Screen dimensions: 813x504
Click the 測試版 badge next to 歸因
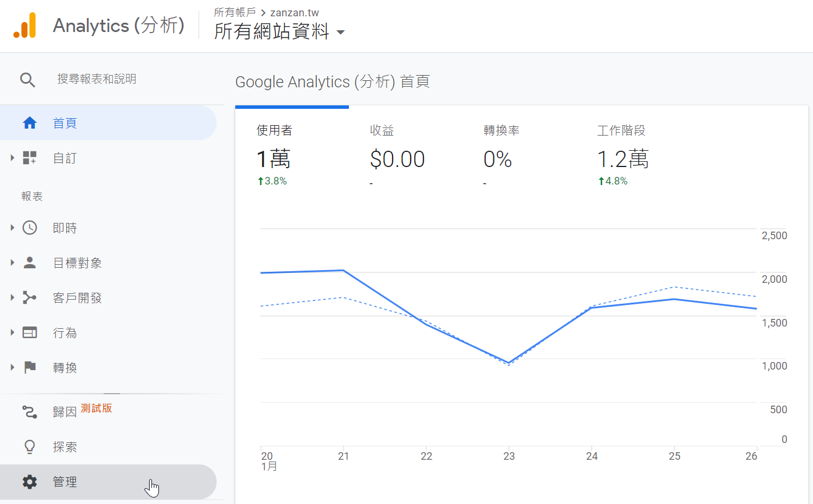click(96, 408)
